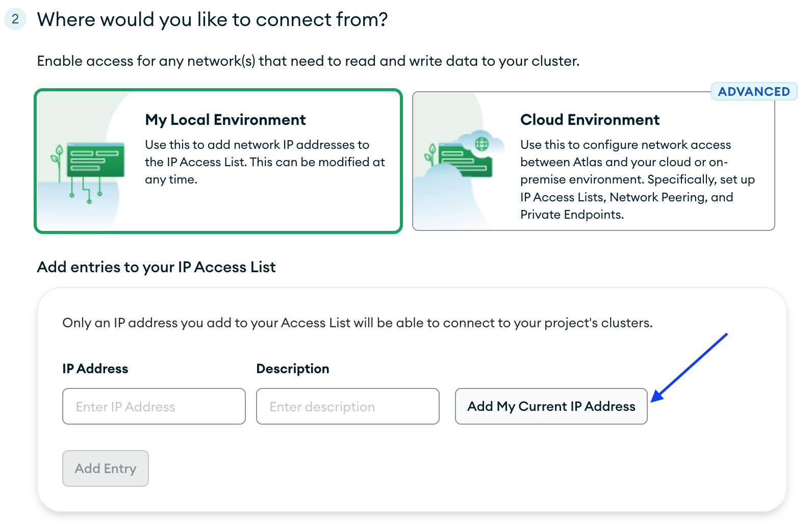Click the 'IP Address' field label
The height and width of the screenshot is (523, 812).
tap(95, 369)
